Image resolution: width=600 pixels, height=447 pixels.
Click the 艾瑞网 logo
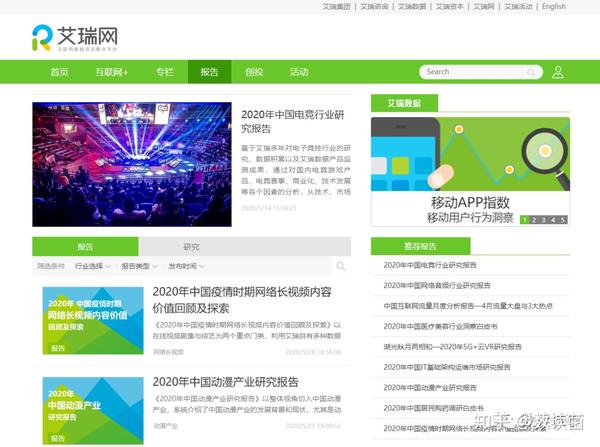[75, 38]
